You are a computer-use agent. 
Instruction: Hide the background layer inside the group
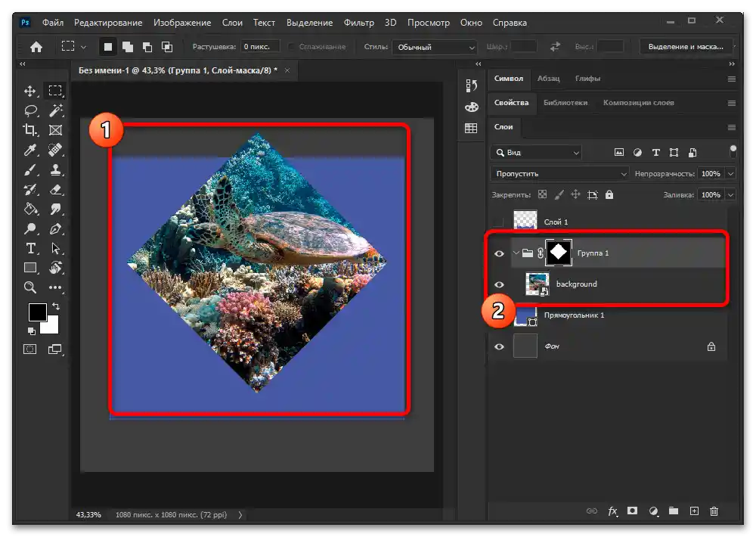(499, 284)
